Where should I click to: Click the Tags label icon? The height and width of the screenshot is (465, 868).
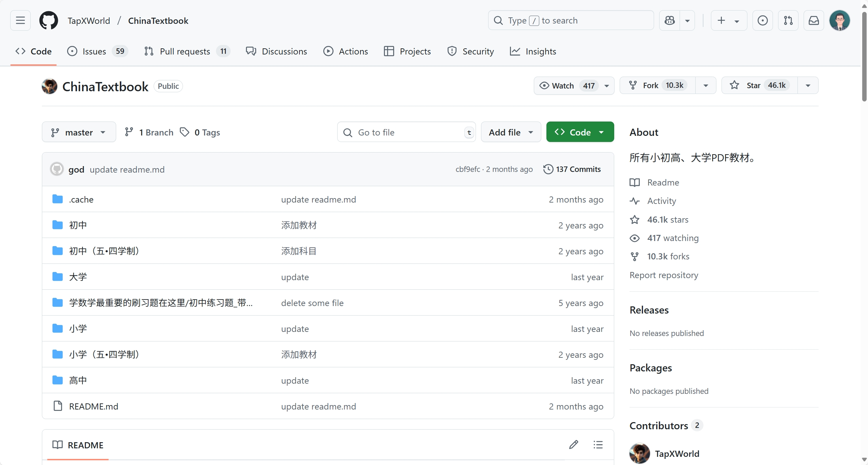click(184, 132)
